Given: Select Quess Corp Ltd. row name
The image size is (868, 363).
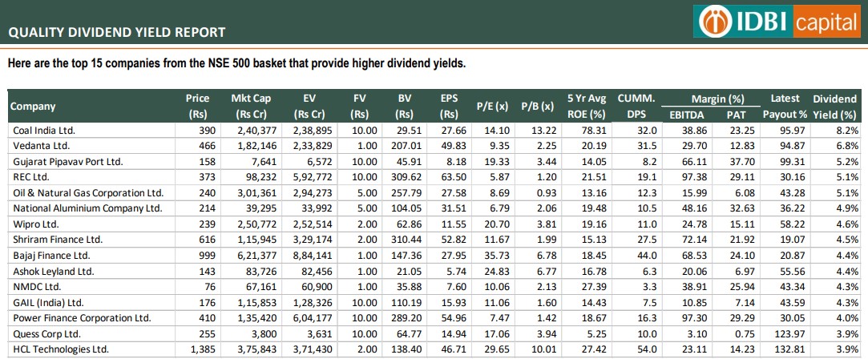Looking at the screenshot, I should [46, 334].
